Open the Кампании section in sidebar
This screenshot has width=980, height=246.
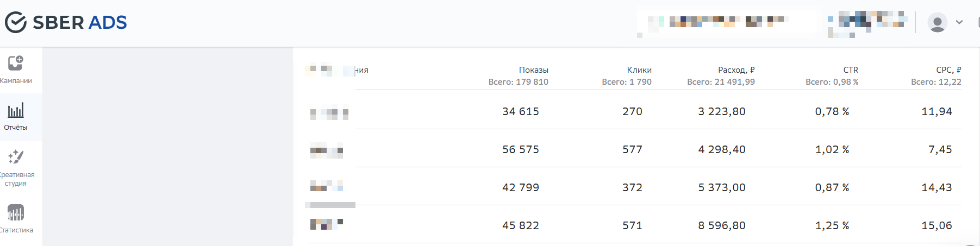pos(16,70)
